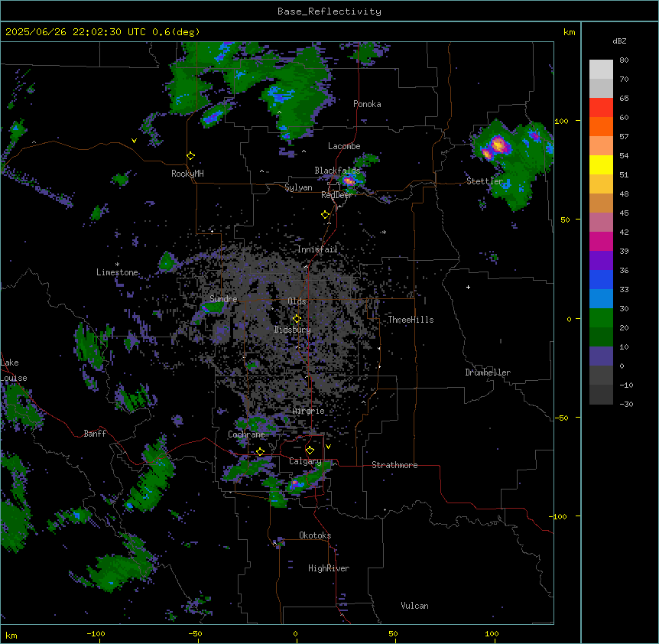Viewport: 659px width, 644px height.
Task: Click the HighRiver label
Action: 329,568
